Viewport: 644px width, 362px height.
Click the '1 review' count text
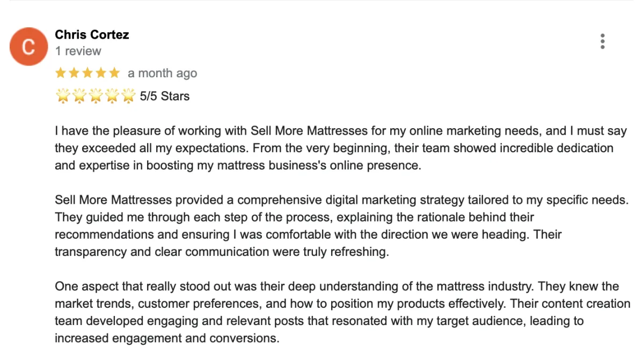click(78, 51)
